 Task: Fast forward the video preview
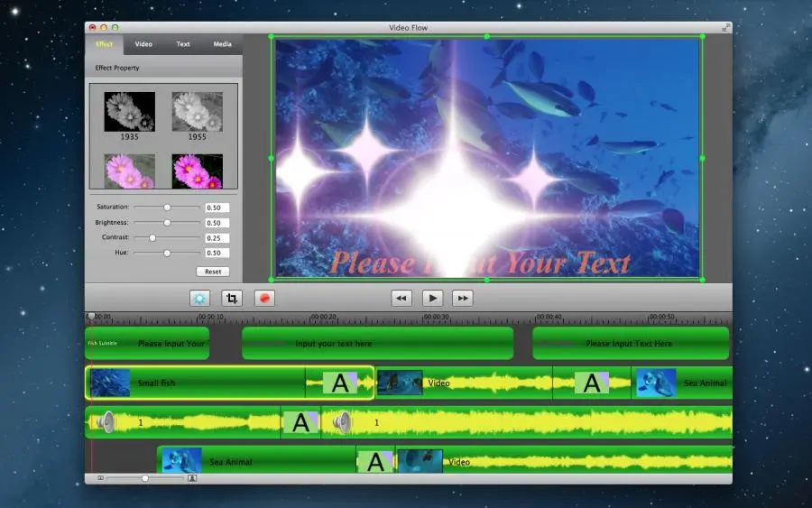463,299
